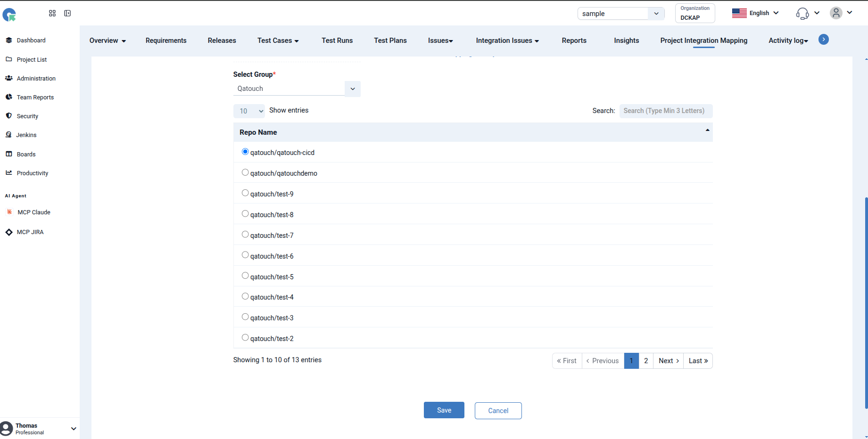This screenshot has height=439, width=868.
Task: Click the Save button
Action: [x=444, y=410]
